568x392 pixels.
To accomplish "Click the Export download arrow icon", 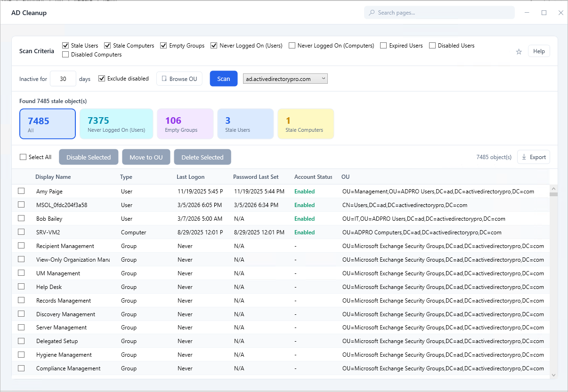I will [x=524, y=157].
